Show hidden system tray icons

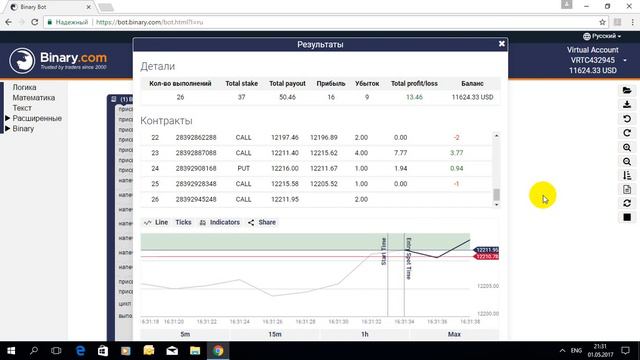click(x=562, y=351)
